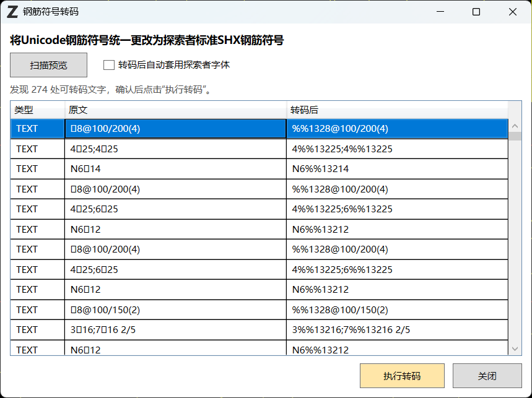Click the 原文 column header
This screenshot has height=398, width=532.
point(175,110)
